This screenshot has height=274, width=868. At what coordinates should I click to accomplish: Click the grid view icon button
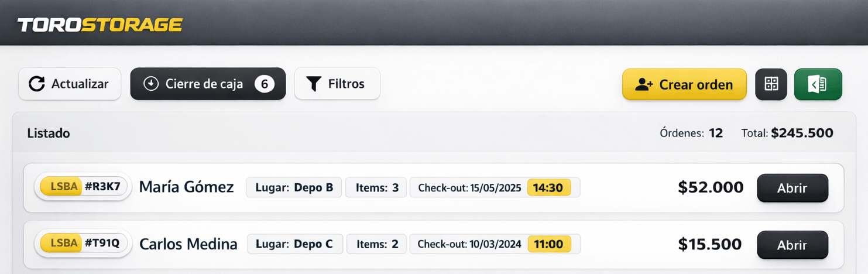(x=771, y=84)
